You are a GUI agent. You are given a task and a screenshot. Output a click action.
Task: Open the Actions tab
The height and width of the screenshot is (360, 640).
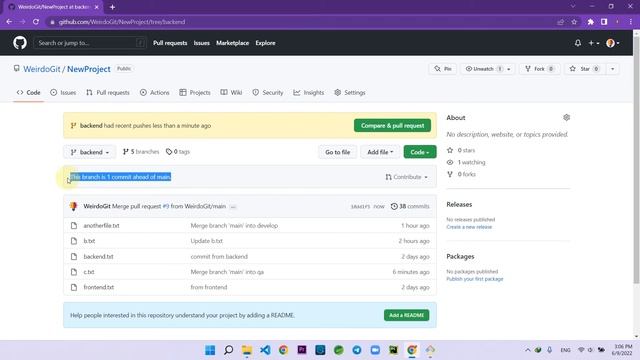(154, 93)
